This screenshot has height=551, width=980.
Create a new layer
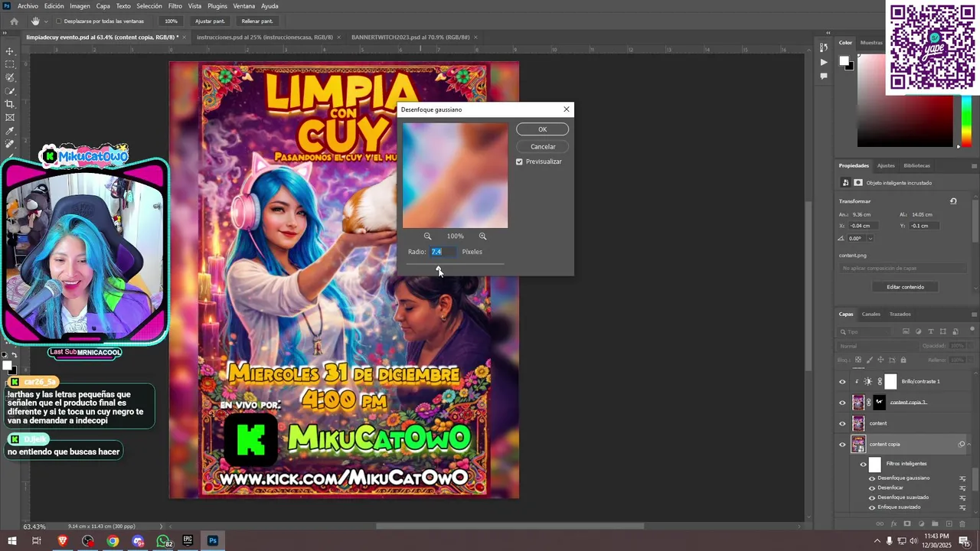(949, 524)
